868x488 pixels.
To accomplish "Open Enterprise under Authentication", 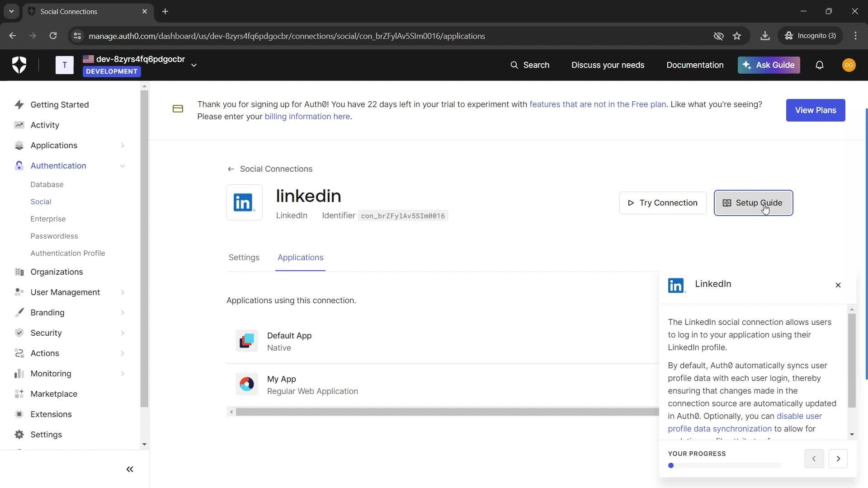I will pyautogui.click(x=48, y=219).
